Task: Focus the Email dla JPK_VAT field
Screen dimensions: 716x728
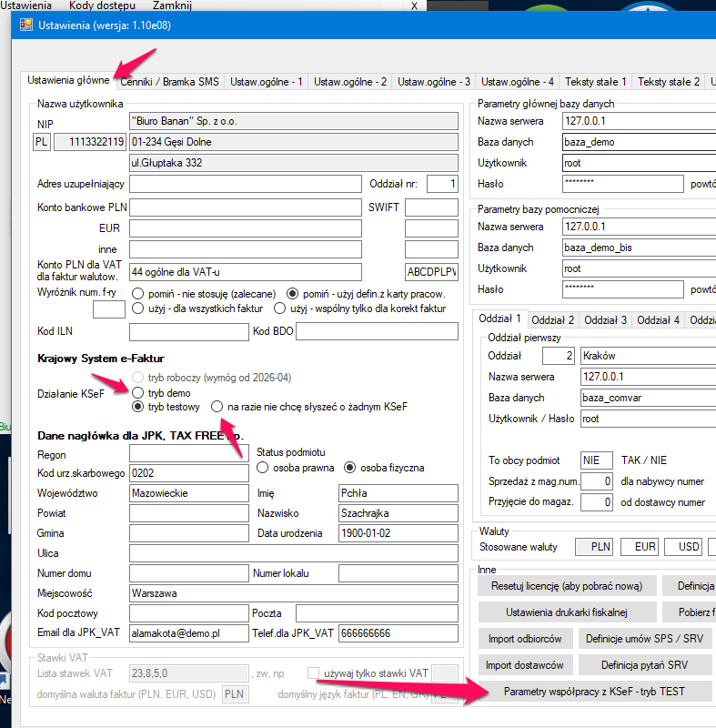Action: pyautogui.click(x=189, y=633)
